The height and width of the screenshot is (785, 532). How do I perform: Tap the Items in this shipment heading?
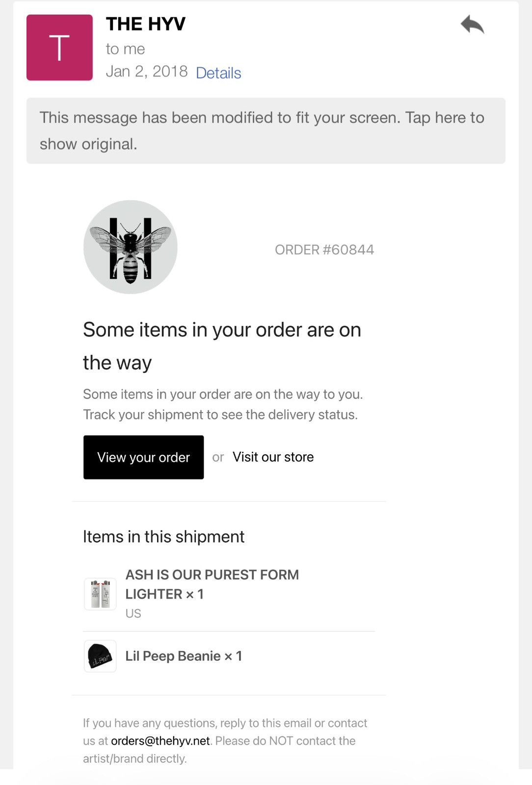pyautogui.click(x=163, y=536)
